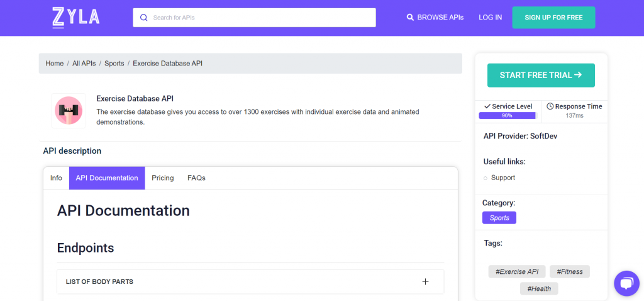Go to Sports breadcrumb link
Image resolution: width=644 pixels, height=301 pixels.
click(x=114, y=64)
